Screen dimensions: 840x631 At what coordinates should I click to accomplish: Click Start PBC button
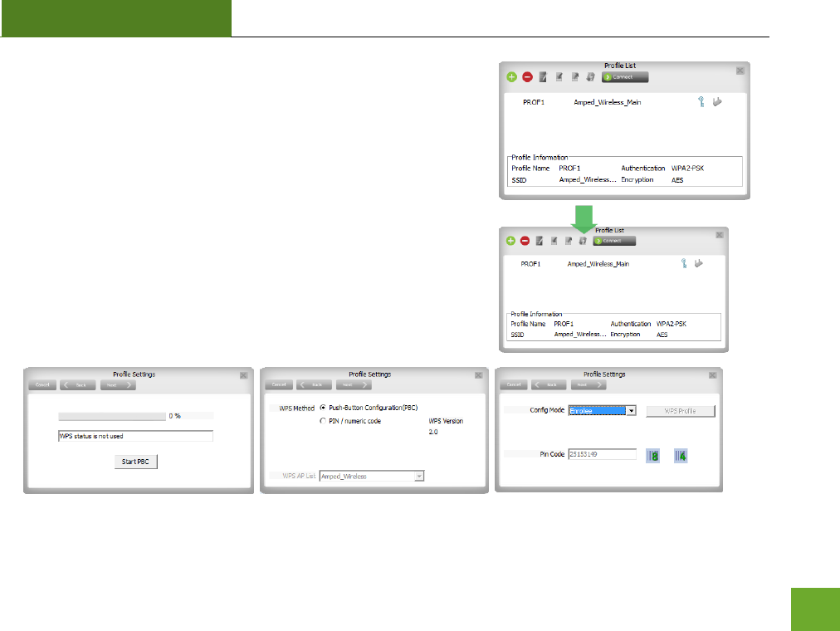coord(135,462)
